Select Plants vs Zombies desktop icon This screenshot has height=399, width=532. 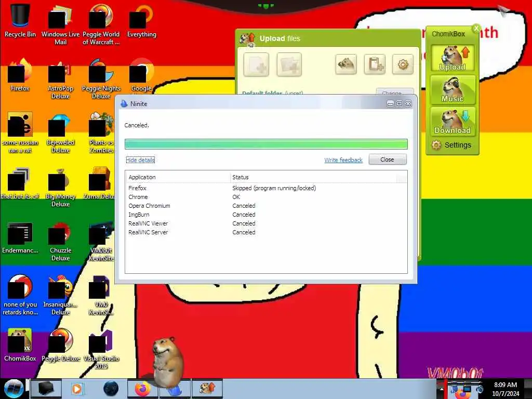click(x=101, y=132)
